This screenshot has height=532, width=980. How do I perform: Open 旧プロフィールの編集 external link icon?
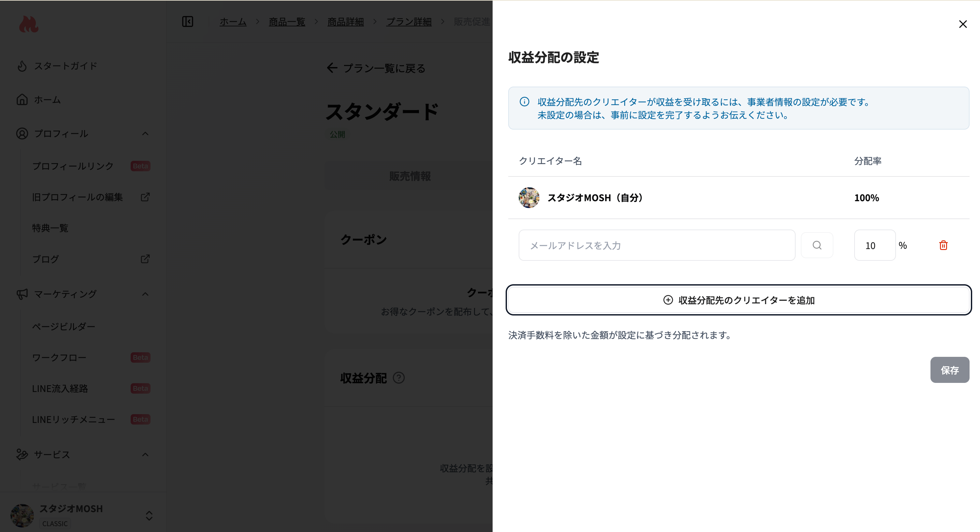click(145, 197)
